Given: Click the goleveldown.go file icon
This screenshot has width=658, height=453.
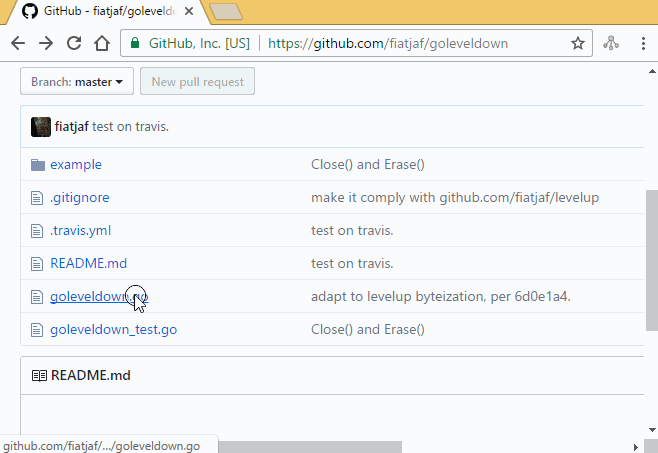Looking at the screenshot, I should point(37,297).
